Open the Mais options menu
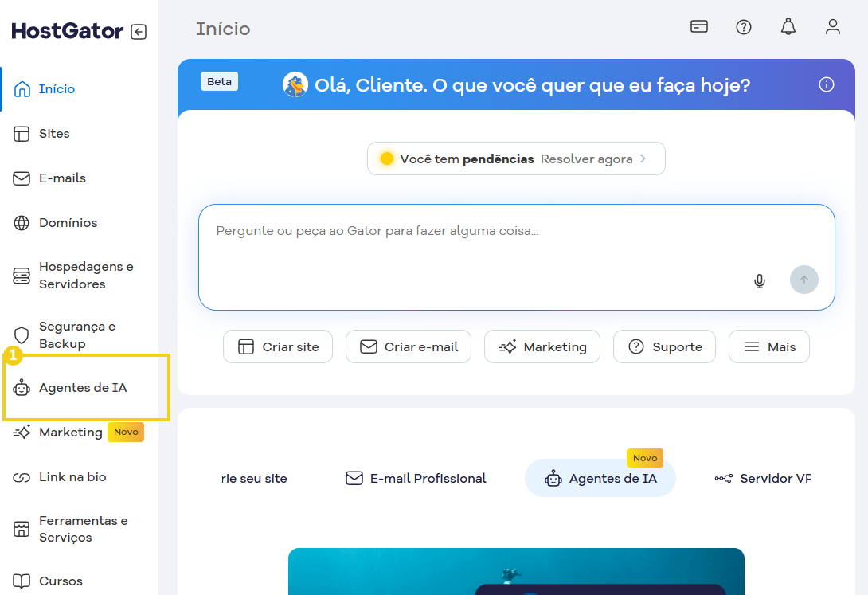This screenshot has width=868, height=595. coord(768,346)
